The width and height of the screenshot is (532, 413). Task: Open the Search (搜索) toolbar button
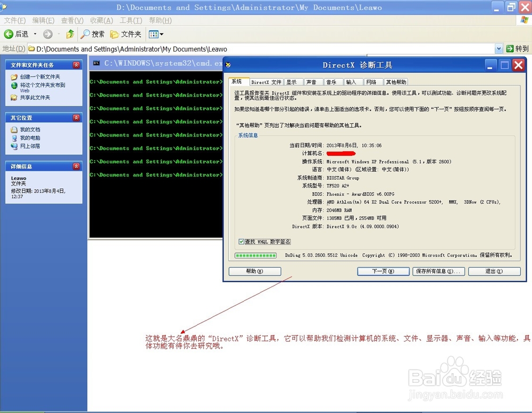click(92, 34)
